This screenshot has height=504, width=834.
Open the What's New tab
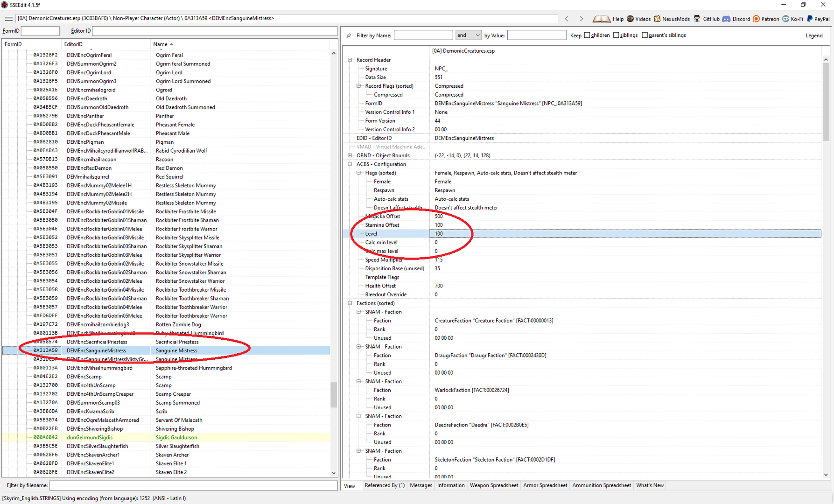650,485
